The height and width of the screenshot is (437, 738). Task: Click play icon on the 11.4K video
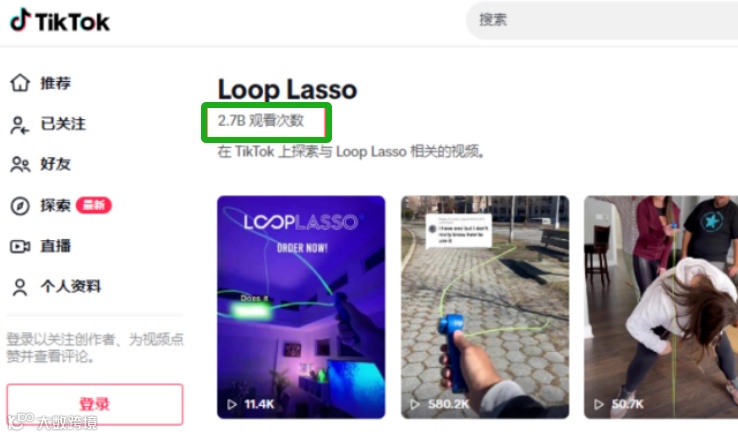coord(232,404)
